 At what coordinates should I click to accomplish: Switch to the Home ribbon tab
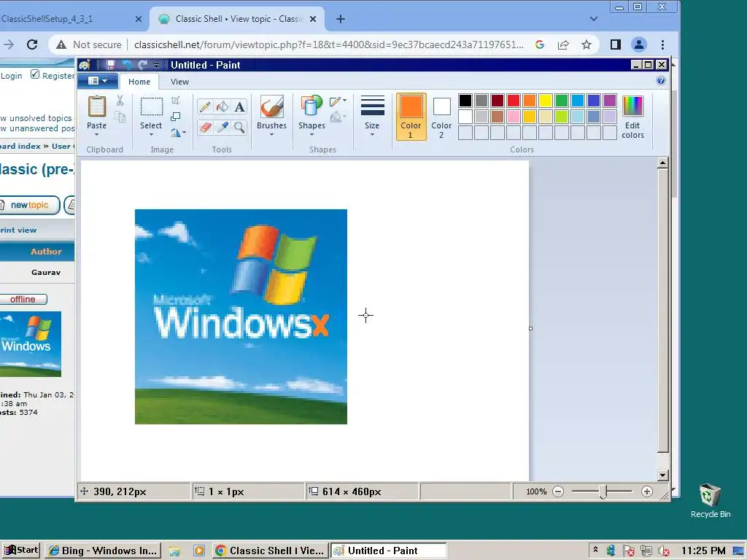tap(139, 82)
